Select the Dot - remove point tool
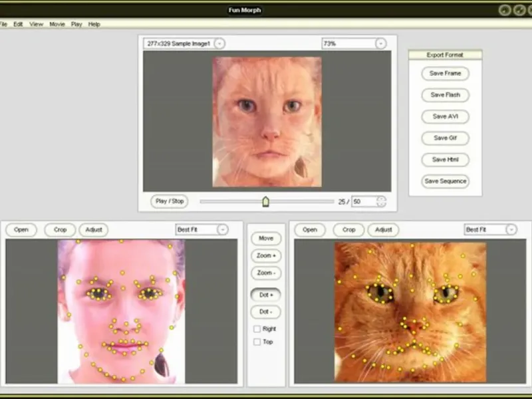 tap(266, 312)
